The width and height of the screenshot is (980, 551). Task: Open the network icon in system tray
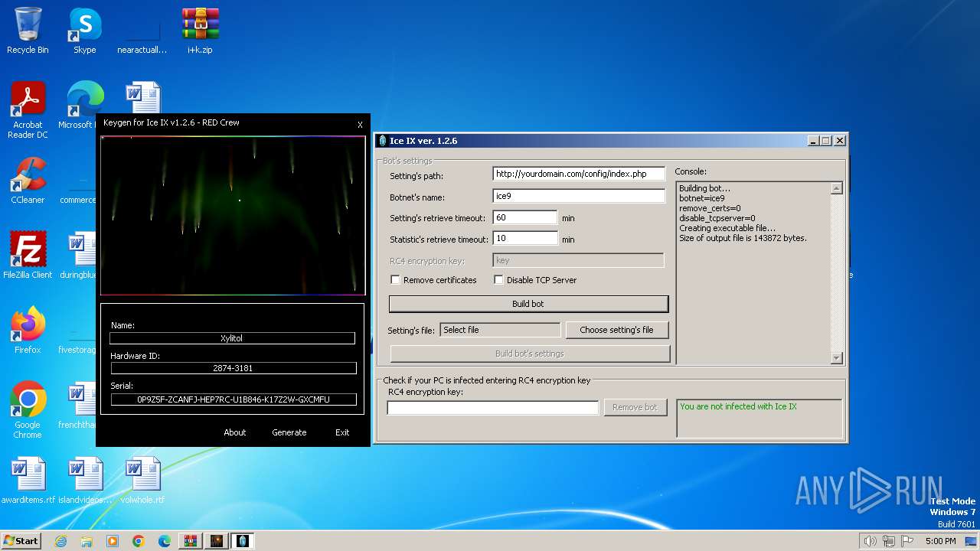coord(889,541)
